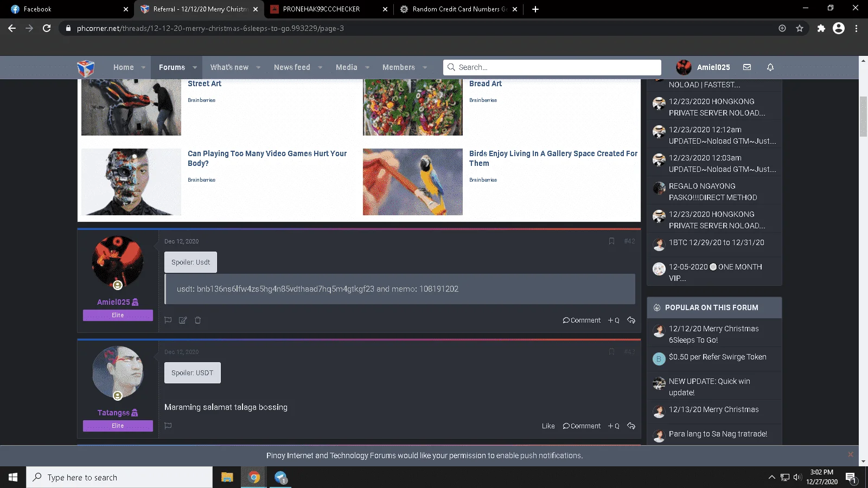Image resolution: width=868 pixels, height=488 pixels.
Task: Open "1BTC 12/29/20 to 12/31/20" thread
Action: 716,242
